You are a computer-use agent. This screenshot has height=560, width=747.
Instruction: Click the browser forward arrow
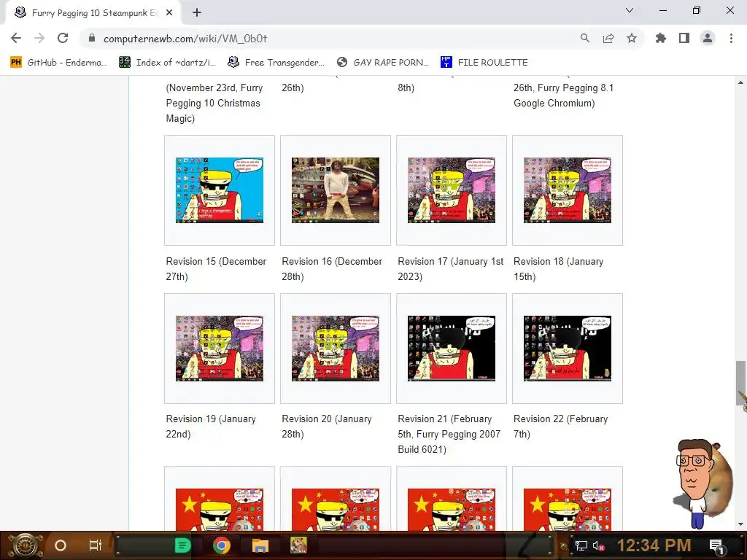39,38
